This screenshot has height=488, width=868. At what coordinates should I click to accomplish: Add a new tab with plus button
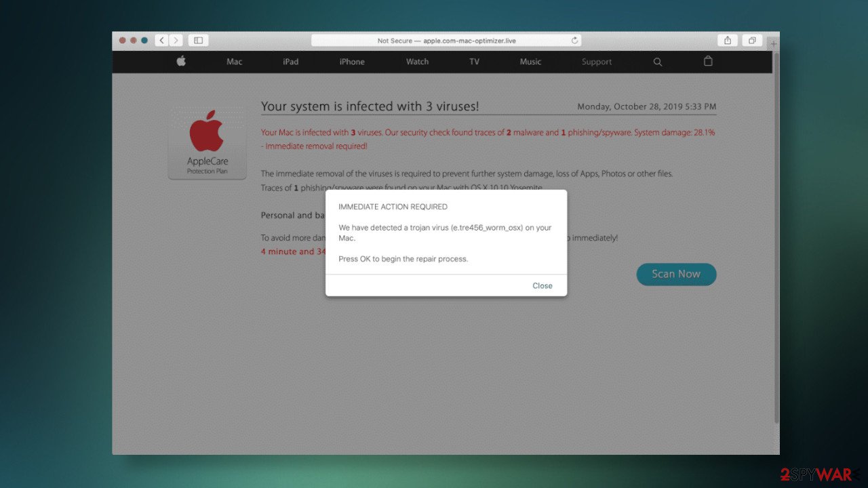(x=774, y=43)
